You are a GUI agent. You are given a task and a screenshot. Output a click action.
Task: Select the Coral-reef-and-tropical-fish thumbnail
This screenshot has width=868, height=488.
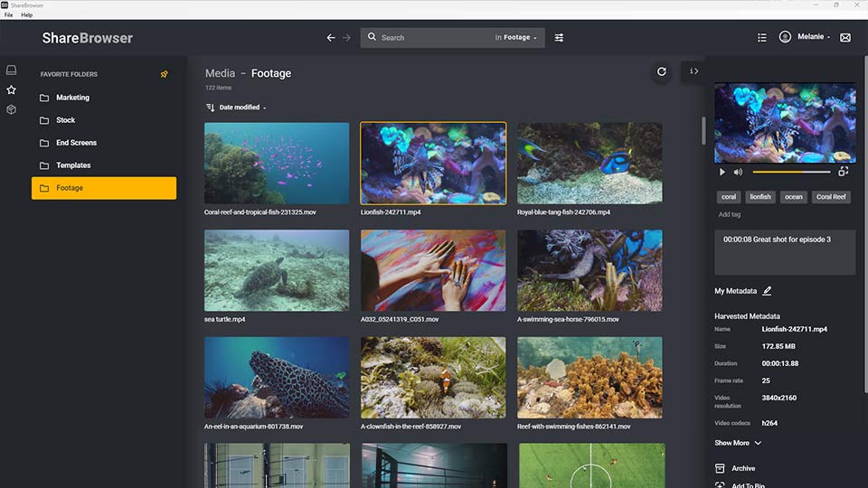pos(277,164)
